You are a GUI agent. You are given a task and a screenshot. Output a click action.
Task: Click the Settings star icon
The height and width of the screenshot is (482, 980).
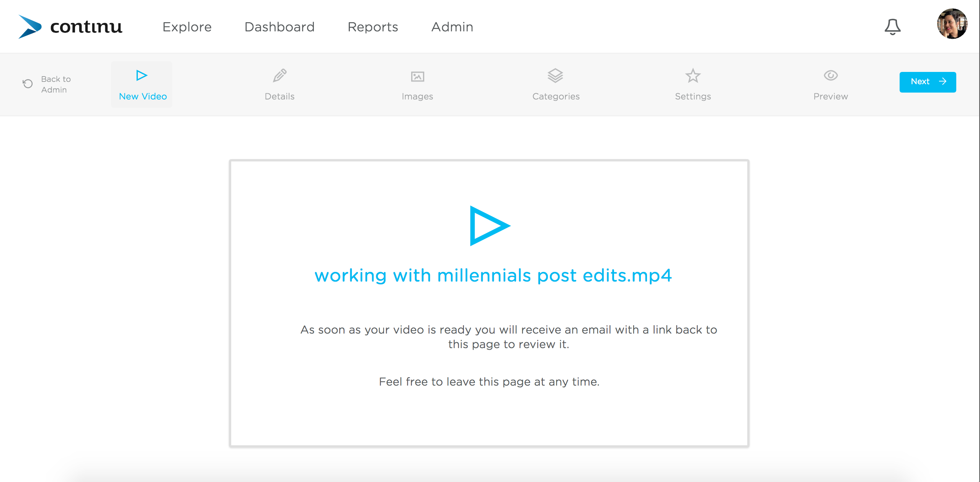pos(693,76)
